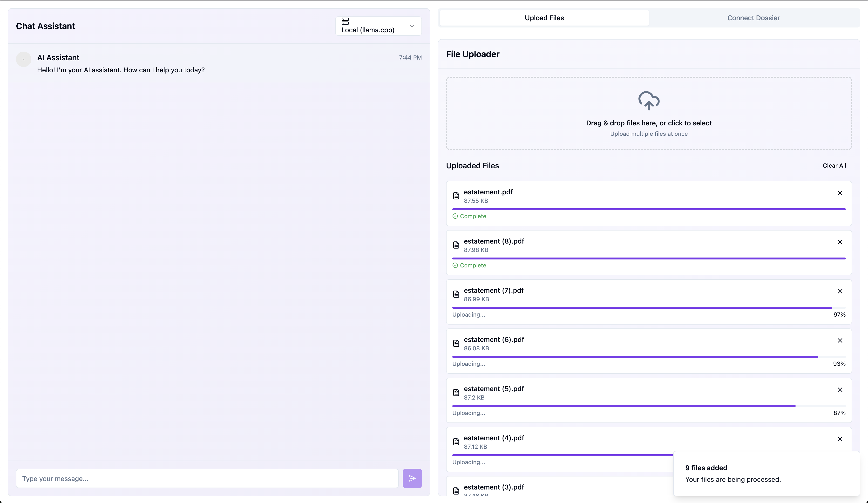Switch to the Connect Dossier tab
Image resolution: width=868 pixels, height=503 pixels.
point(754,18)
